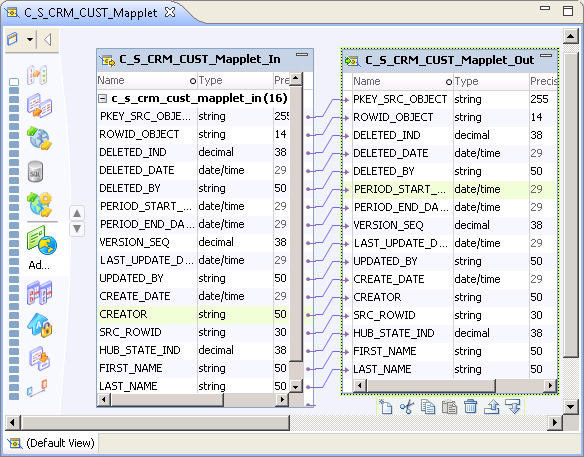Sort by Type column in Mapplet_Out
Viewport: 584px width, 457px height.
491,81
